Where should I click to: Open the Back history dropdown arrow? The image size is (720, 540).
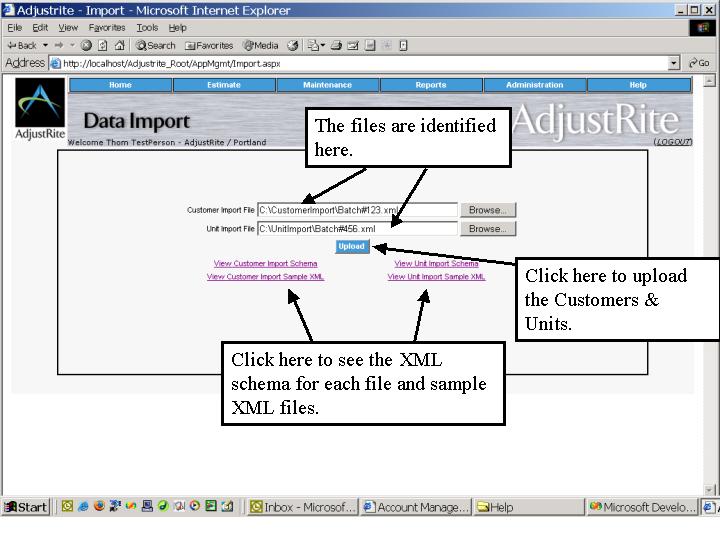(x=45, y=45)
